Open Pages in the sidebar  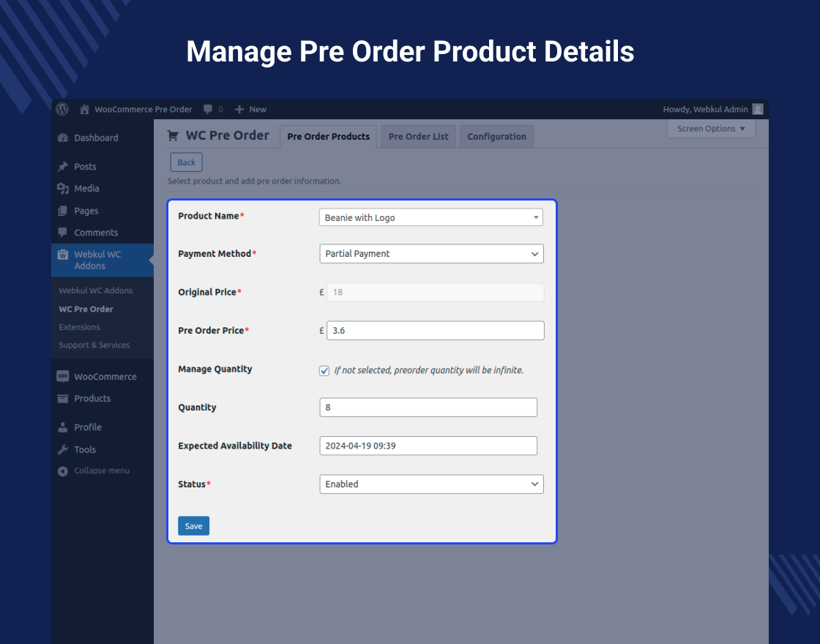click(x=86, y=211)
